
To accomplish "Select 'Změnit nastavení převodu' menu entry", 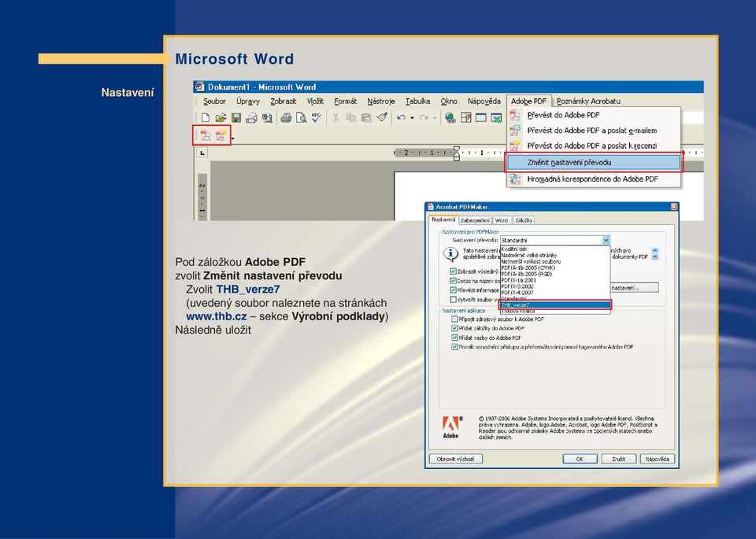I will [x=594, y=162].
